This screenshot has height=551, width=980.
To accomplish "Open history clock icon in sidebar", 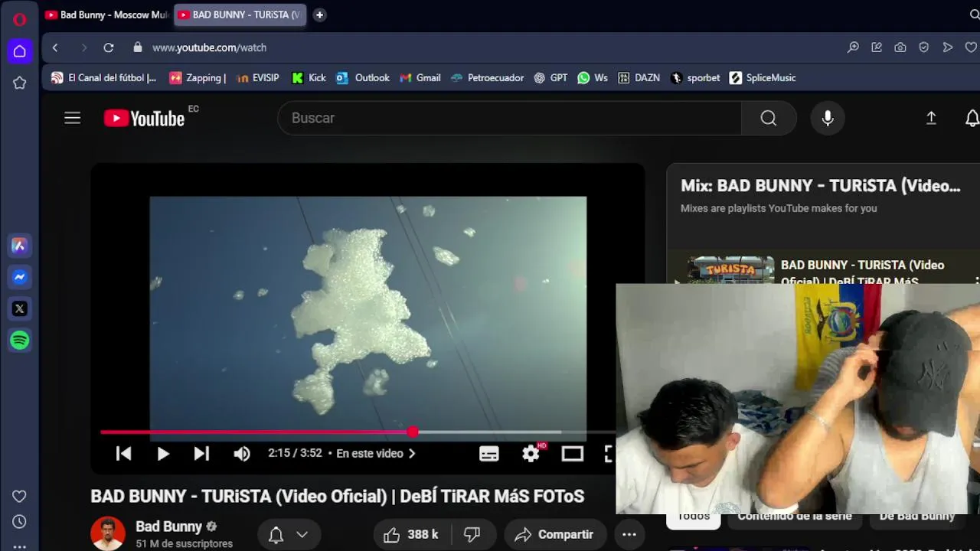I will [20, 521].
